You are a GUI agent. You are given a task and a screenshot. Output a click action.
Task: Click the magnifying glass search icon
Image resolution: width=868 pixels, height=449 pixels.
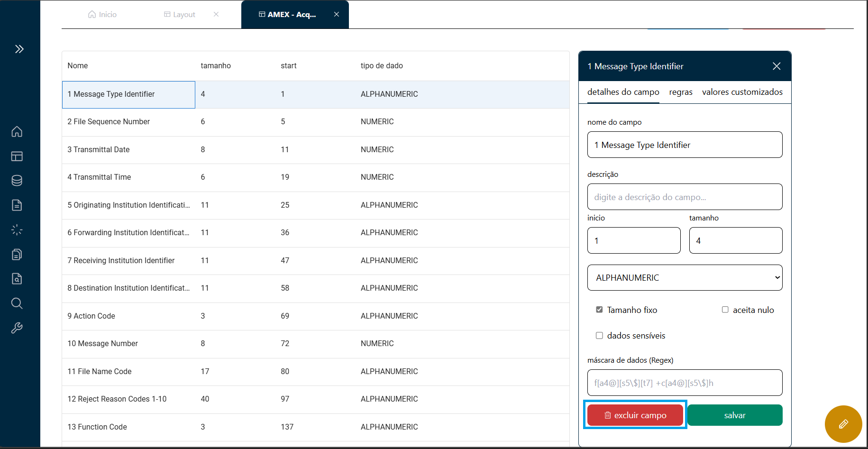click(x=17, y=303)
